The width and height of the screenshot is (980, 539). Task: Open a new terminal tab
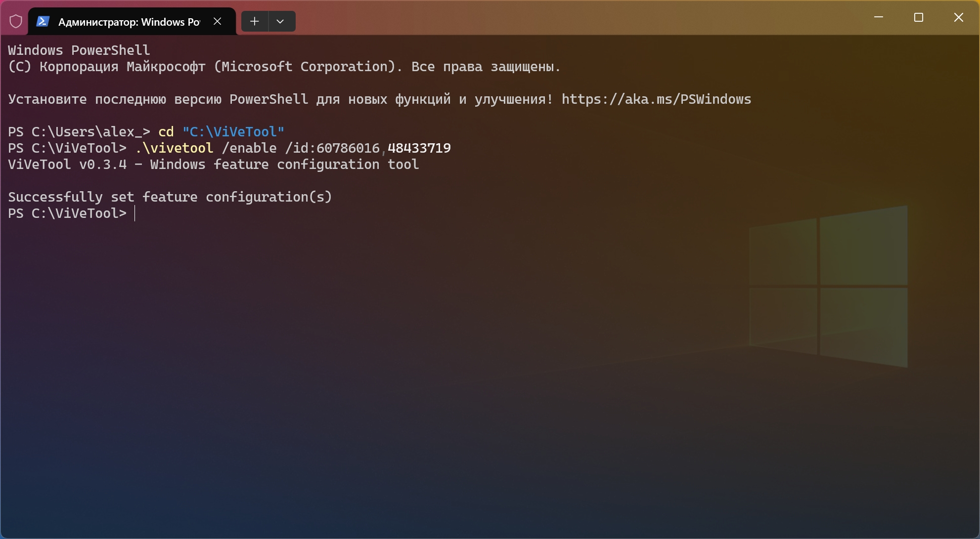point(255,21)
